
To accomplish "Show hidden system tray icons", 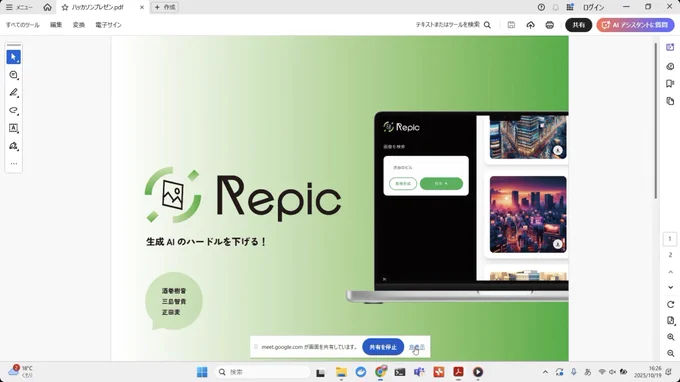I will 545,372.
